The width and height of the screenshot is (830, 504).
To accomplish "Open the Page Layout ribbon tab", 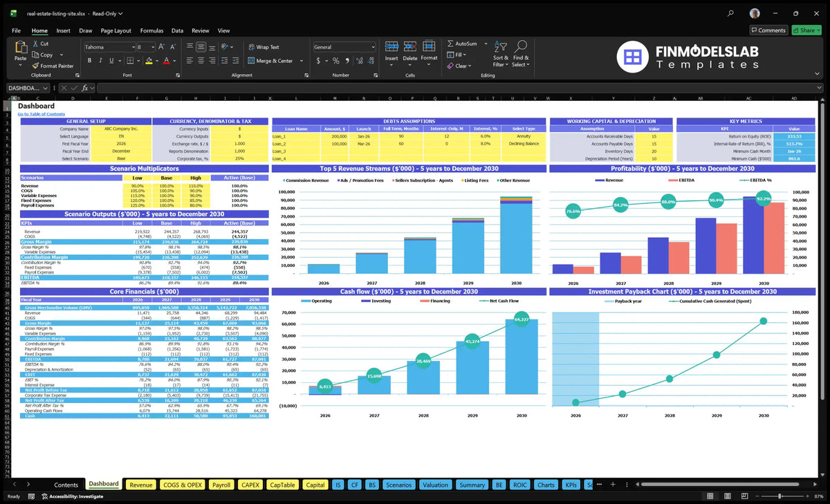I will coord(116,30).
